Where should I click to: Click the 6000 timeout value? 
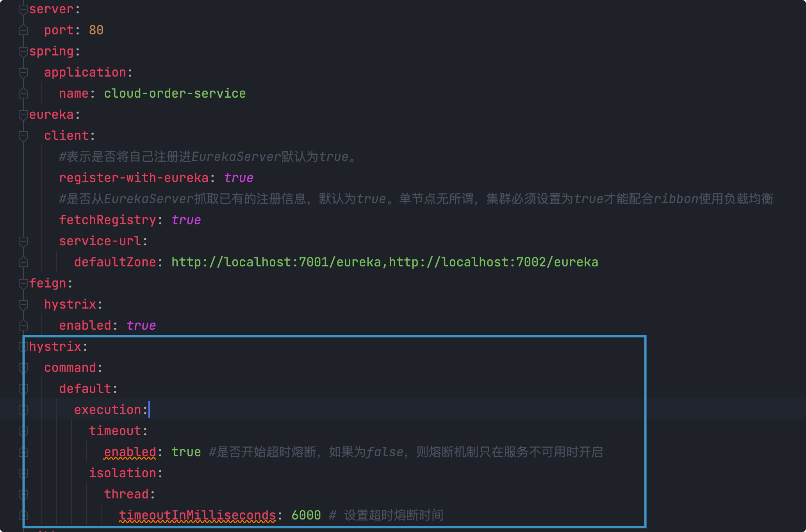[x=306, y=515]
